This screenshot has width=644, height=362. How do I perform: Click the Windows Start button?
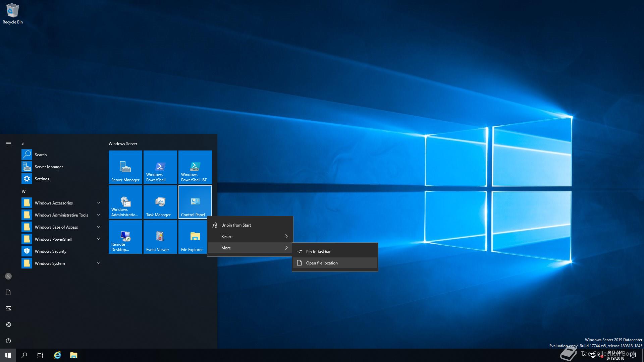[x=8, y=355]
